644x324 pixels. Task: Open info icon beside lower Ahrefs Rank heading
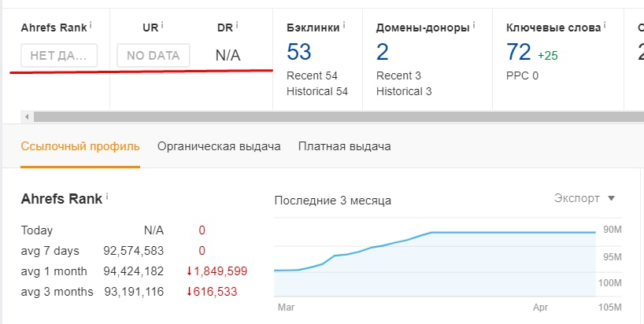(107, 197)
